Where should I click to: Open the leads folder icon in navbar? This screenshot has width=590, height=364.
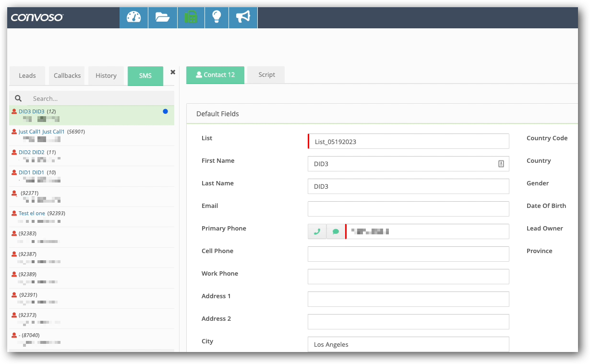(162, 17)
